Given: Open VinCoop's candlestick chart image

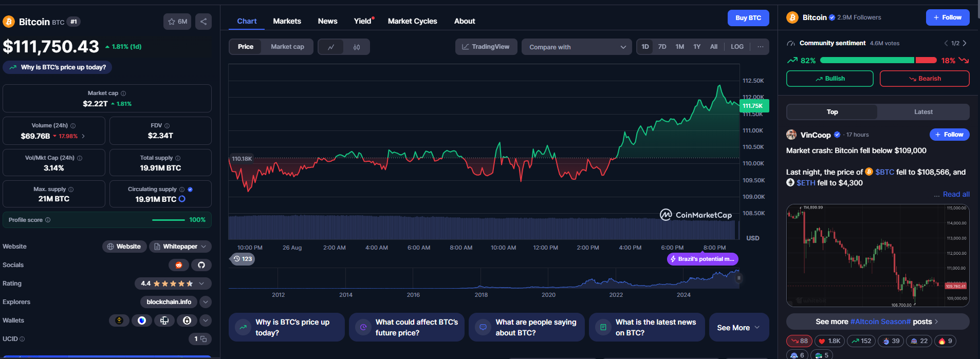Looking at the screenshot, I should coord(878,256).
